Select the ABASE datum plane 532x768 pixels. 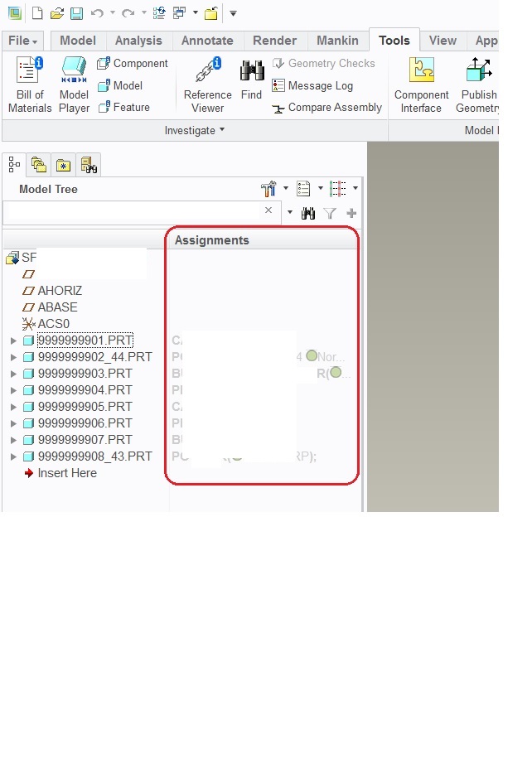tap(50, 307)
